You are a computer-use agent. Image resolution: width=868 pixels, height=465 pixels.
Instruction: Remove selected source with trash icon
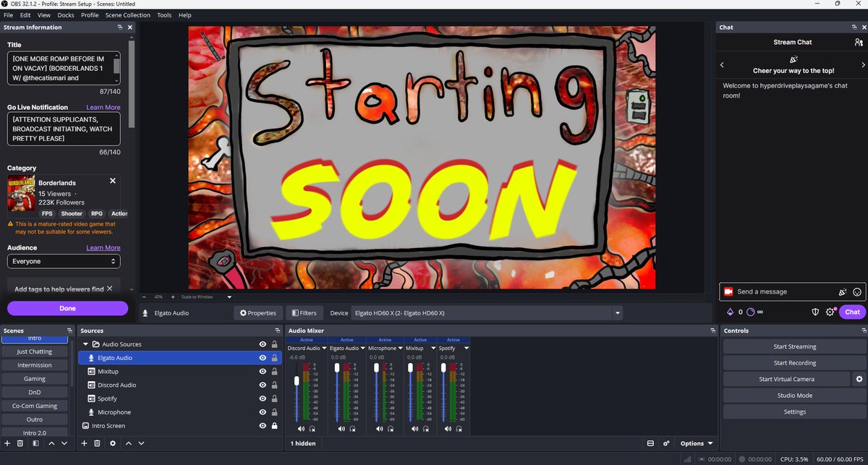(97, 443)
